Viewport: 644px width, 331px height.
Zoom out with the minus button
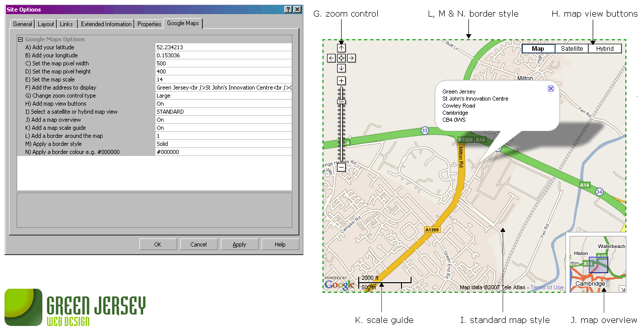(341, 168)
